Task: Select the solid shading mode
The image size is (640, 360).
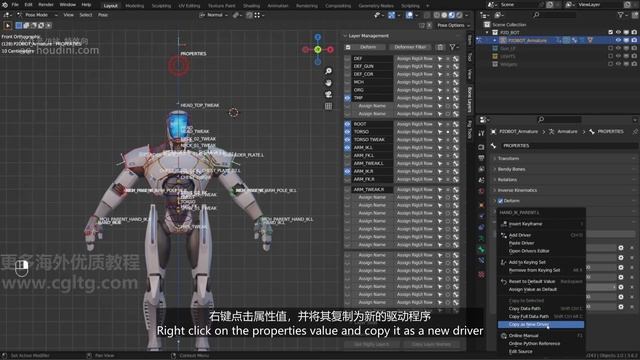Action: click(x=444, y=15)
